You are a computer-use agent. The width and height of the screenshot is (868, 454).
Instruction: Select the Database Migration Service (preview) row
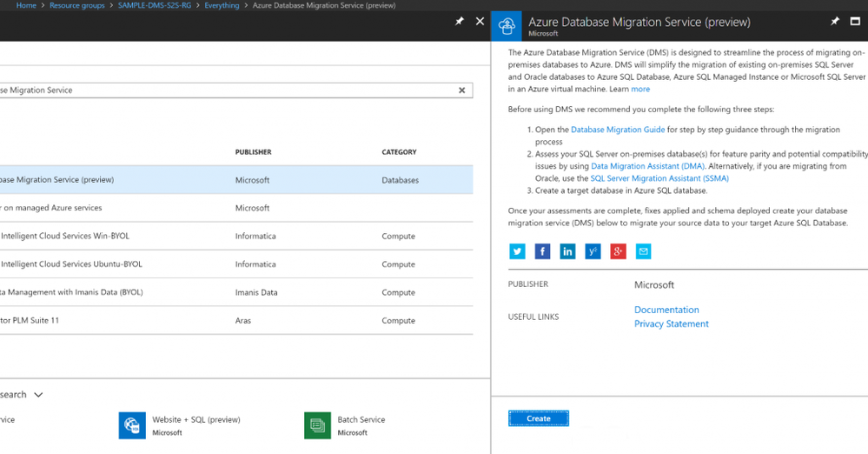pos(236,180)
